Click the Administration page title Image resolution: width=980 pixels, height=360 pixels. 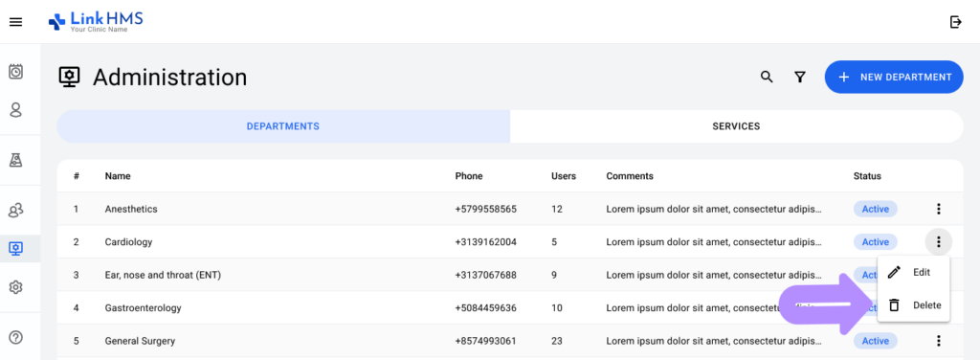tap(169, 78)
